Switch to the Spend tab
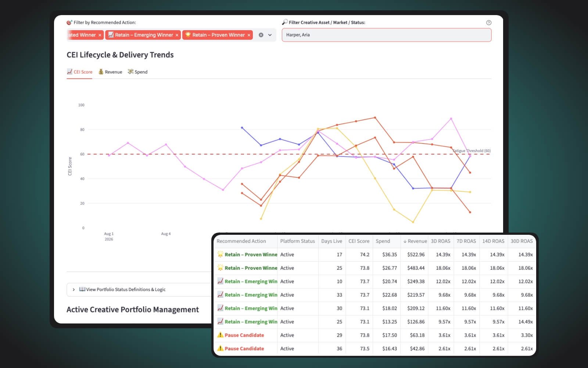Image resolution: width=588 pixels, height=368 pixels. click(137, 72)
